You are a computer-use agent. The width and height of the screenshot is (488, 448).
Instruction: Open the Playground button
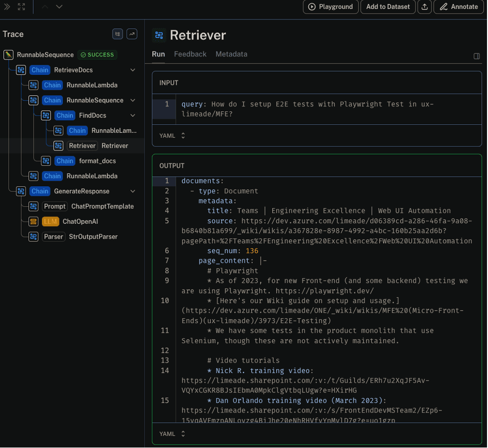click(331, 7)
